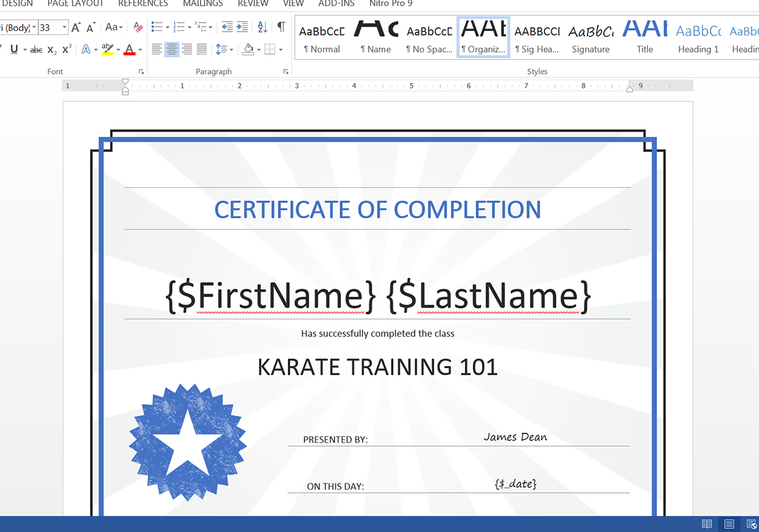Image resolution: width=759 pixels, height=532 pixels.
Task: Toggle superscript formatting
Action: coord(67,49)
